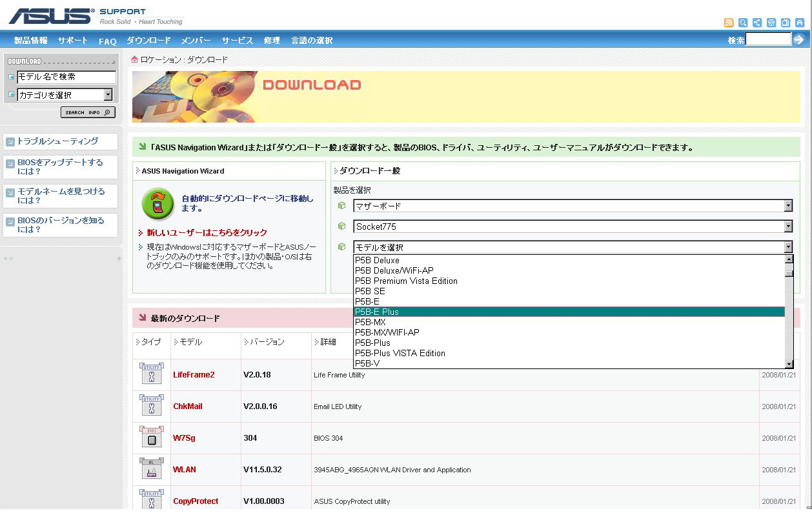Click the plus icon beside モデル名で検索

point(11,77)
